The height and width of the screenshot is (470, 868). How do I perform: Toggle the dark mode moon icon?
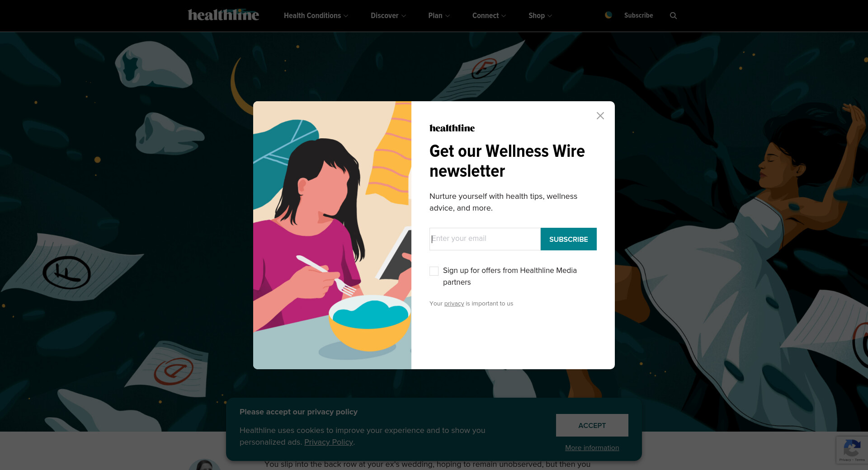coord(609,15)
